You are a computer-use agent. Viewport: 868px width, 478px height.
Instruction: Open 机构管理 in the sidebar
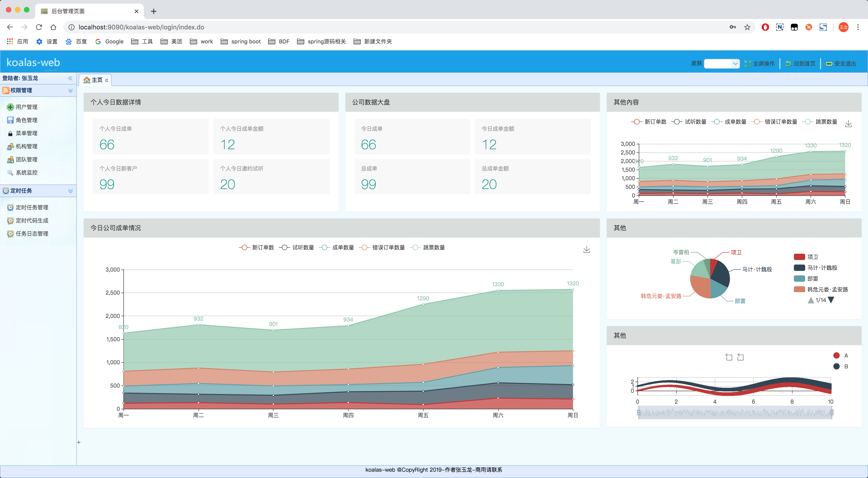[22, 146]
